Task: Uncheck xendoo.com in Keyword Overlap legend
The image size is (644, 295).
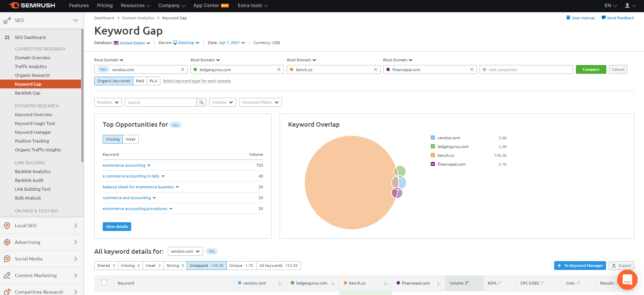Action: (433, 138)
